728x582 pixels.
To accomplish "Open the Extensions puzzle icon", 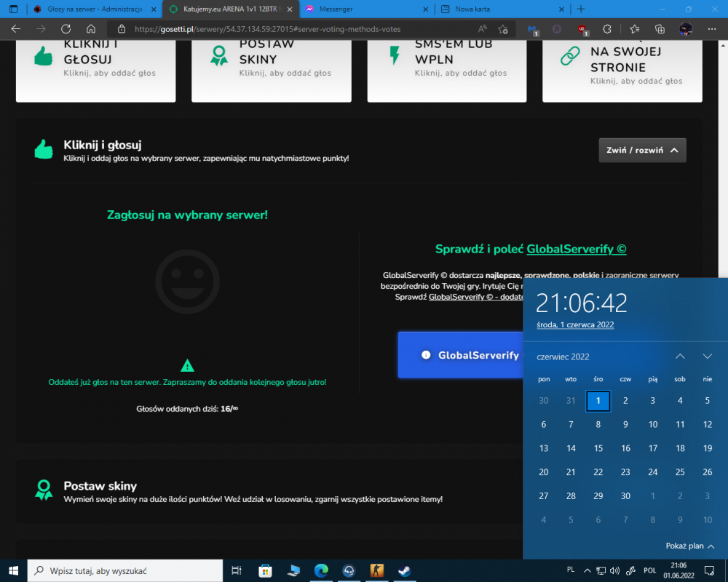I will pyautogui.click(x=607, y=29).
